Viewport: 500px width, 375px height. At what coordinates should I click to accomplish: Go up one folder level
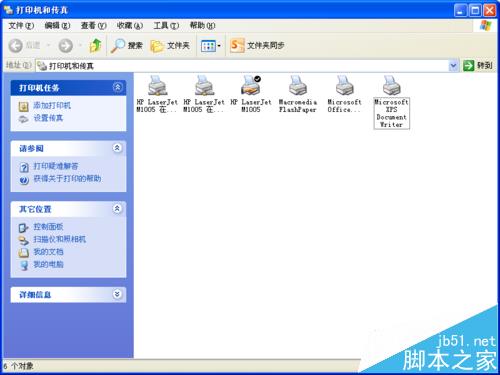coord(96,46)
